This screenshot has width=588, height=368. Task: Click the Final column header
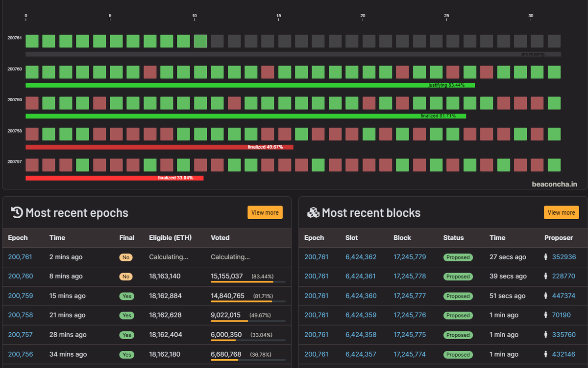tap(127, 238)
